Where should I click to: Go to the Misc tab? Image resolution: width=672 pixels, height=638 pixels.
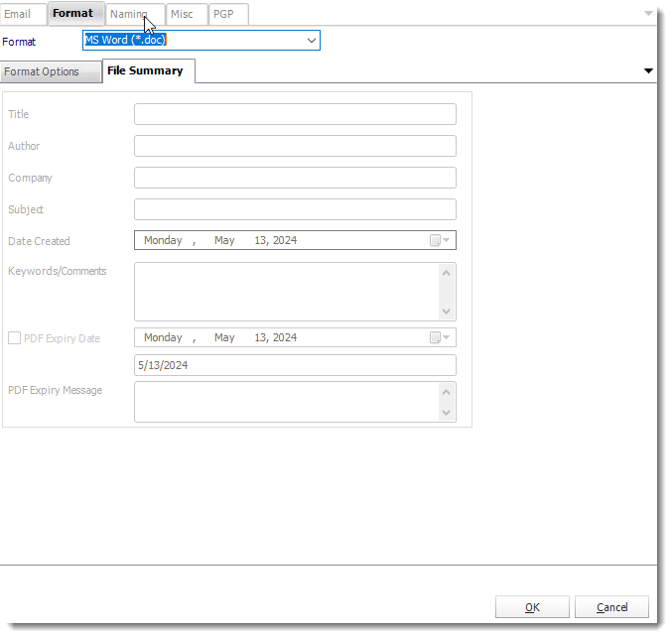tap(187, 14)
